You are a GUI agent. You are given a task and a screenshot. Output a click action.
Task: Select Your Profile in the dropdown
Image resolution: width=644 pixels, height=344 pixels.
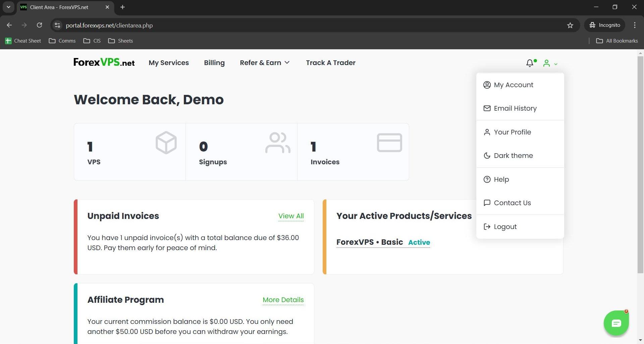(x=520, y=132)
